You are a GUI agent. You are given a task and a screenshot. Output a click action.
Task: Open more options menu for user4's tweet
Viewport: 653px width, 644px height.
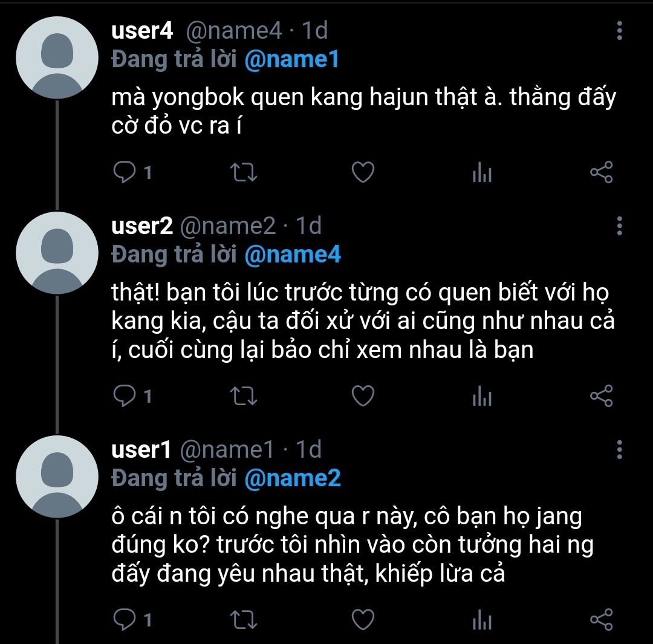tap(620, 31)
